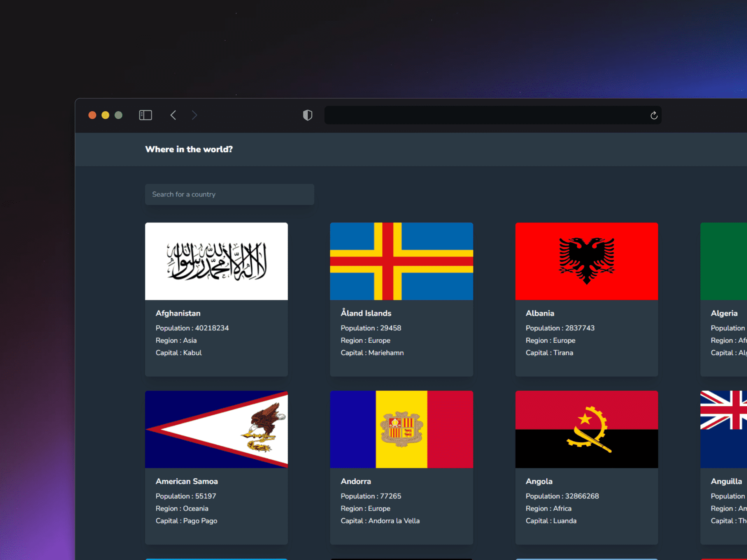Open the American Samoa flag image
The height and width of the screenshot is (560, 747).
click(x=216, y=429)
